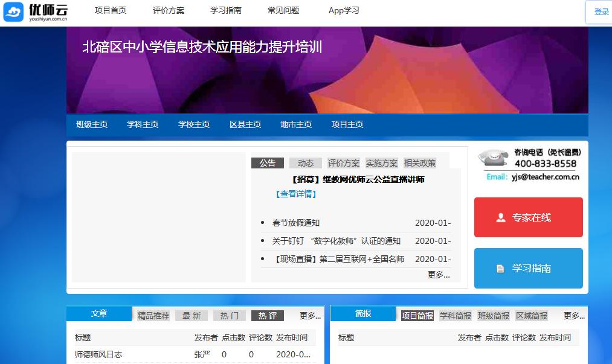The width and height of the screenshot is (612, 364).
Task: Select 班级主页 in the blue navigation bar
Action: (x=92, y=125)
